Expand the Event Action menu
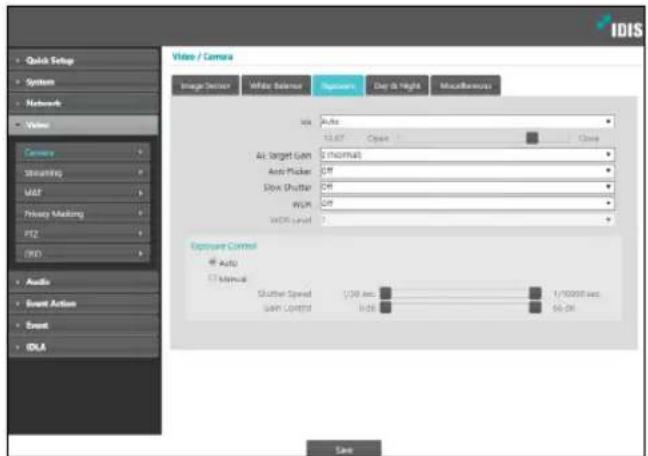Viewport: 648px width, 456px height. tap(83, 303)
